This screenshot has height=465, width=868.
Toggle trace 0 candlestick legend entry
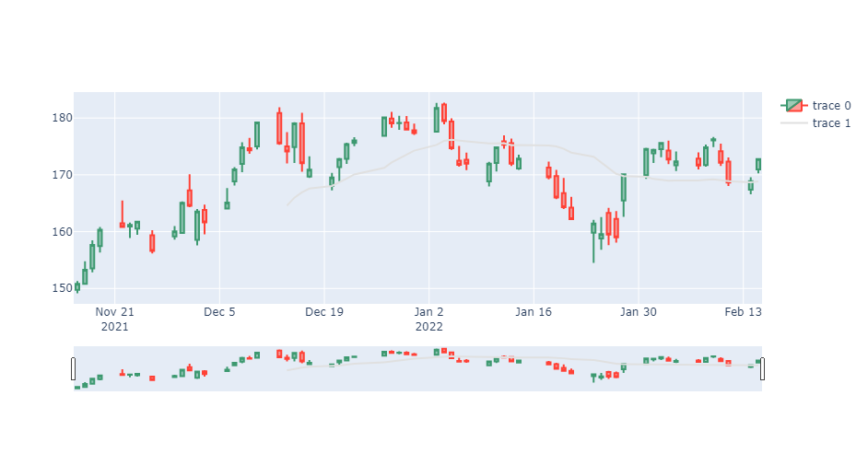[815, 105]
